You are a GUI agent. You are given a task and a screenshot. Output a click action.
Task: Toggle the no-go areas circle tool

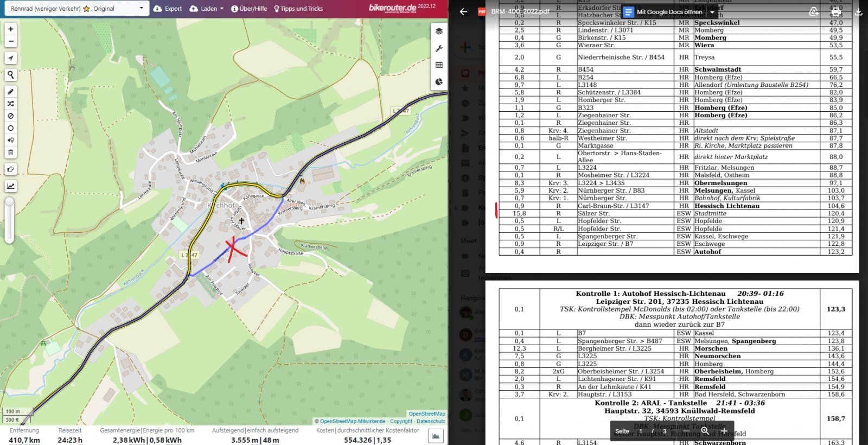pos(10,128)
